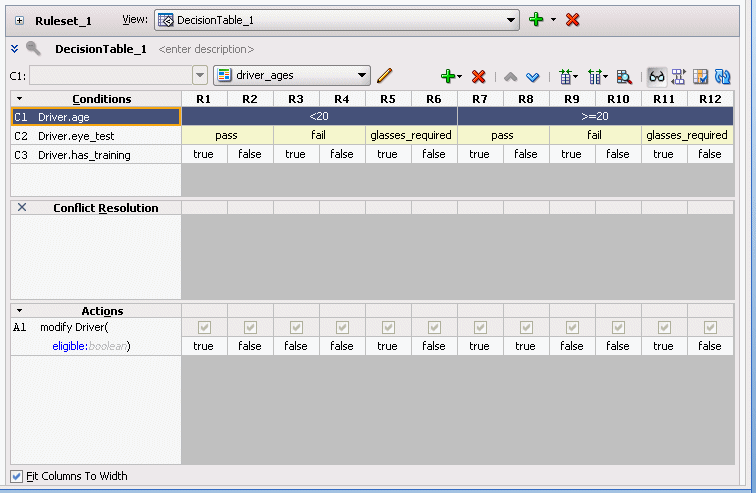The image size is (756, 493).
Task: Click the C1 cell value field
Action: [x=111, y=76]
